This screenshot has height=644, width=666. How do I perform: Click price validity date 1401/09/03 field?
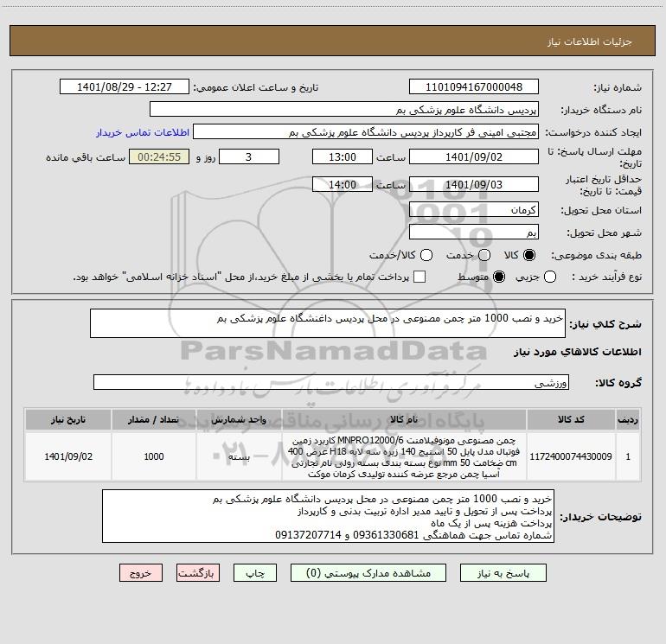click(474, 185)
